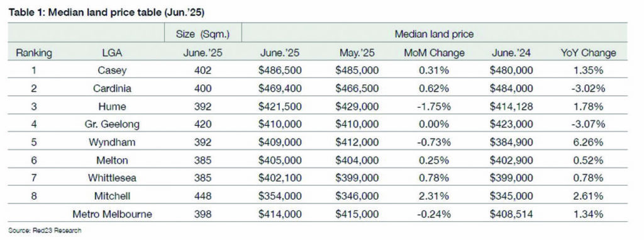Click the Whittlesea June '24 price $399,000
The width and height of the screenshot is (644, 240).
pos(511,178)
